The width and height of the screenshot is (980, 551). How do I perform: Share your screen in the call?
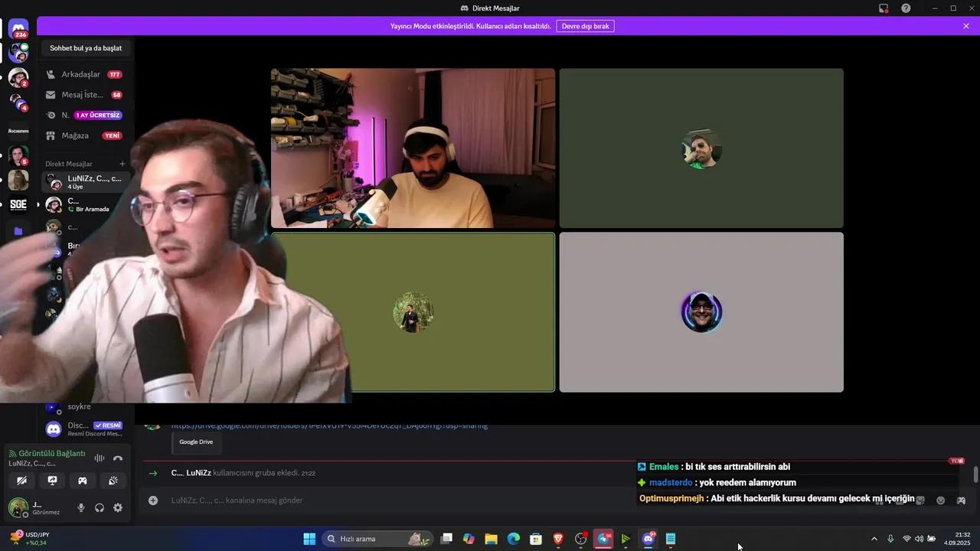tap(52, 481)
